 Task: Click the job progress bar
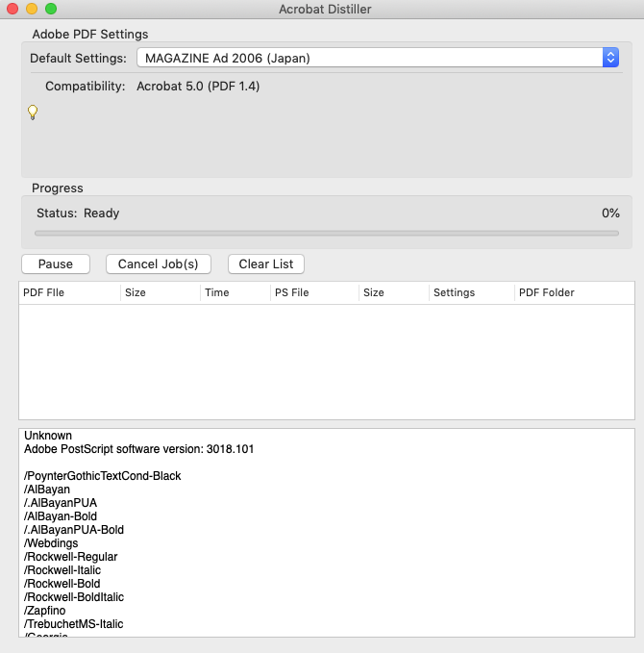pyautogui.click(x=327, y=233)
